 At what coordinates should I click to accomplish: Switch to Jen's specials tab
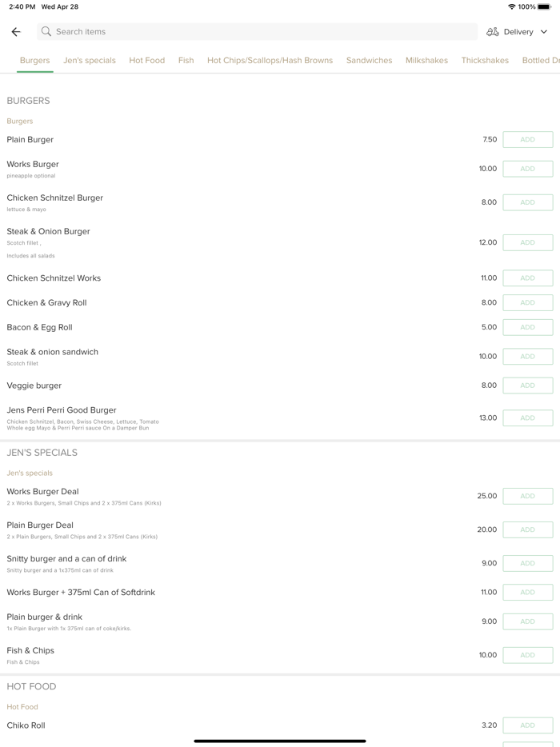[90, 61]
